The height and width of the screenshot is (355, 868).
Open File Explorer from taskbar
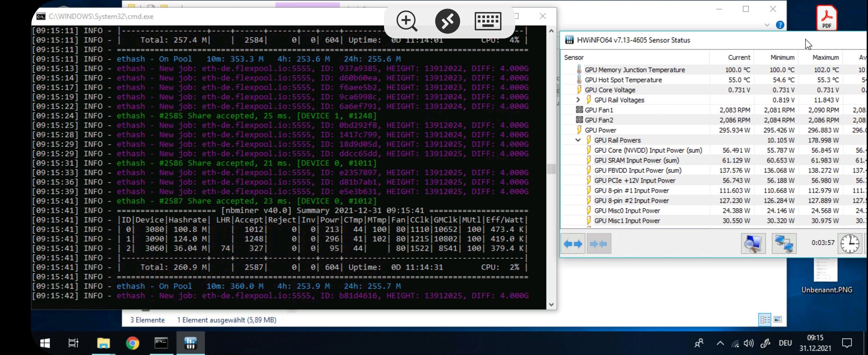click(x=103, y=343)
